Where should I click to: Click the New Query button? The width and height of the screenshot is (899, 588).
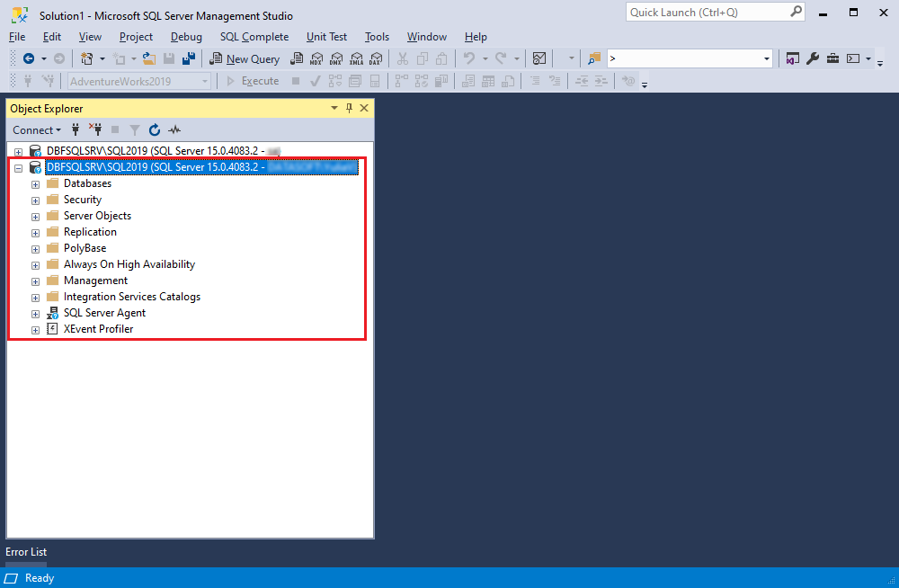pos(245,58)
